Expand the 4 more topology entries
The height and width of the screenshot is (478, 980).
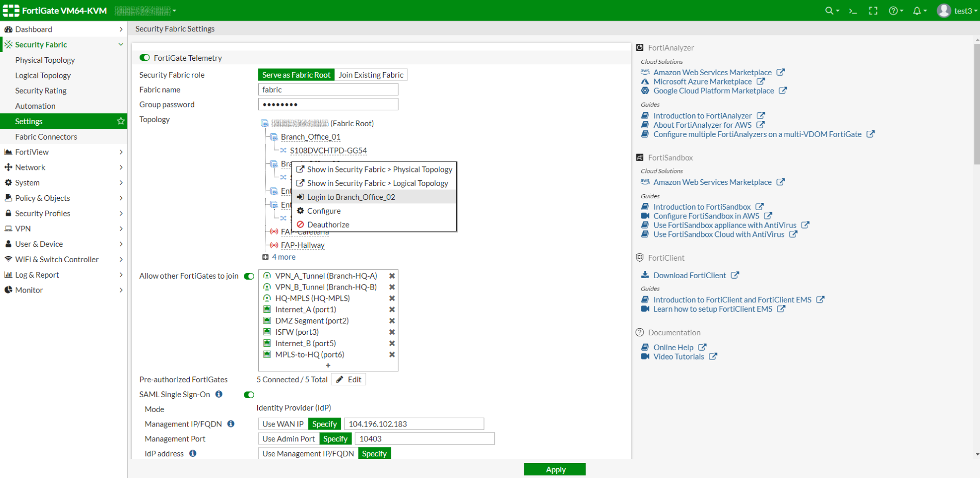coord(279,257)
